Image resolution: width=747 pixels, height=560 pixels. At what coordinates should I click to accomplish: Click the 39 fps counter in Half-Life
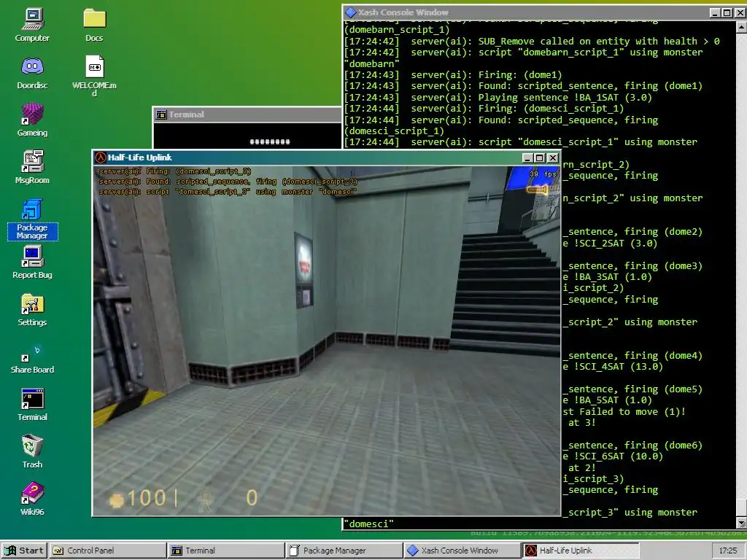543,174
